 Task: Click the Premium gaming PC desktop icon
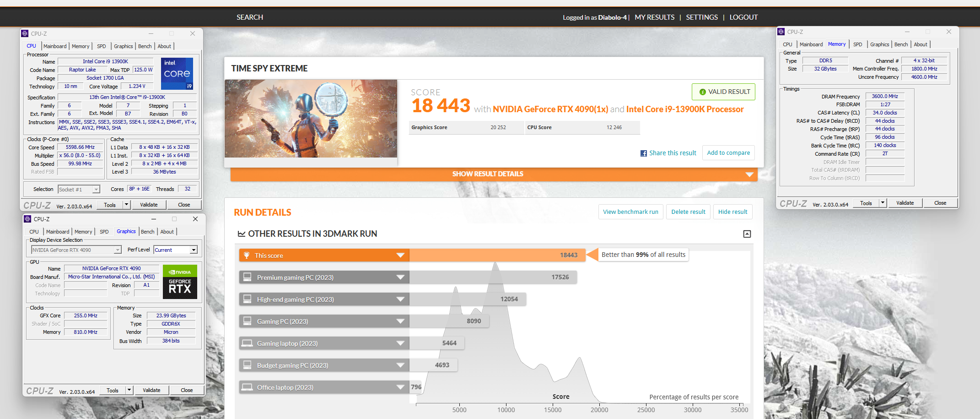click(247, 277)
